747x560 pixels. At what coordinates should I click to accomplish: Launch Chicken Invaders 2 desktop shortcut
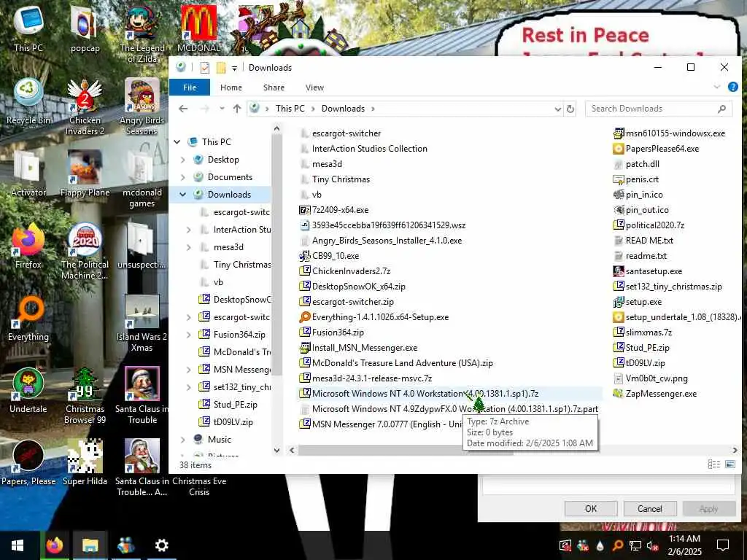tap(85, 106)
